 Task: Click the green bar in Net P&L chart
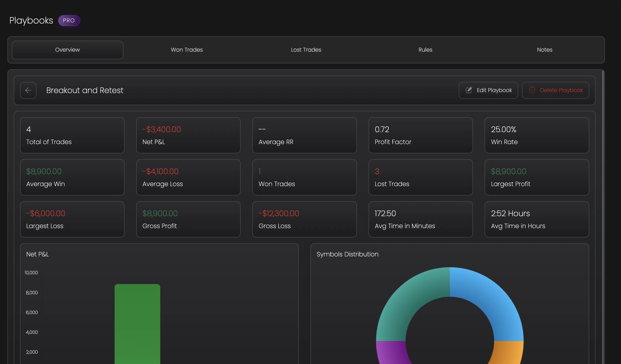(x=137, y=324)
